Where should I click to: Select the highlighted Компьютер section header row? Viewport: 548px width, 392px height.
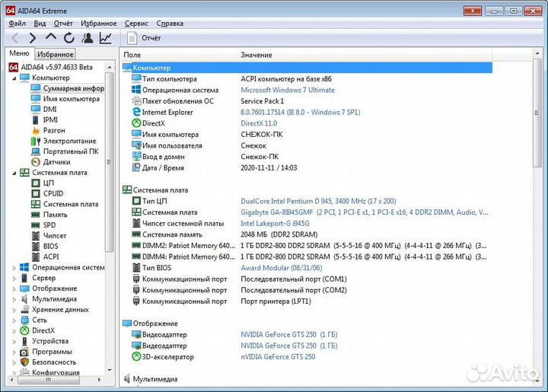[307, 68]
